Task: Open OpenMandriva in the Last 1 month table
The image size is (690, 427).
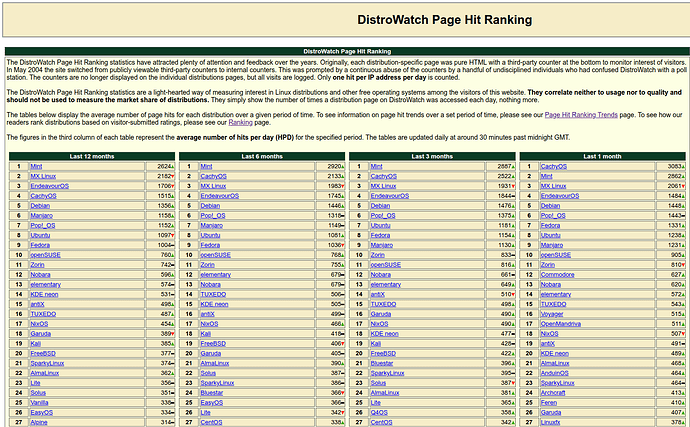Action: coord(561,324)
